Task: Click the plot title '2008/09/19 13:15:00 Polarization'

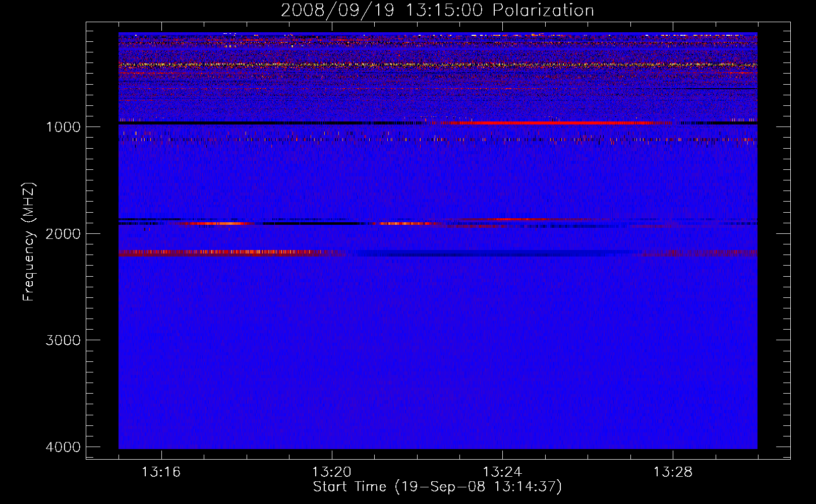Action: pyautogui.click(x=437, y=10)
